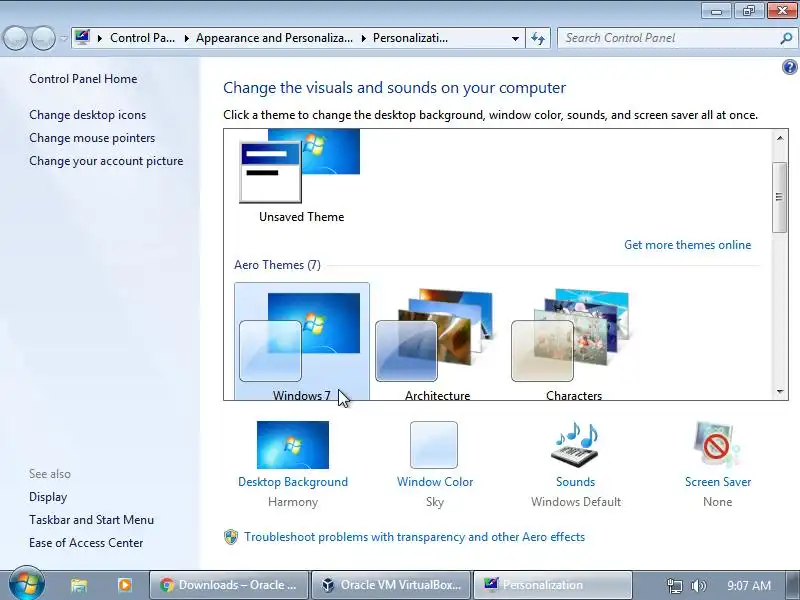Switch to Oracle VM VirtualBox taskbar button
The width and height of the screenshot is (800, 600).
tap(391, 585)
